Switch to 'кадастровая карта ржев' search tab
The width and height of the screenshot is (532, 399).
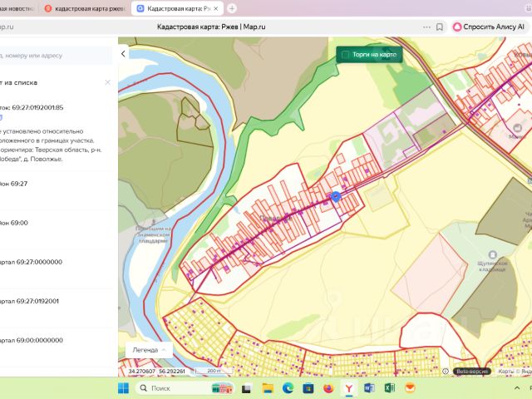(85, 9)
